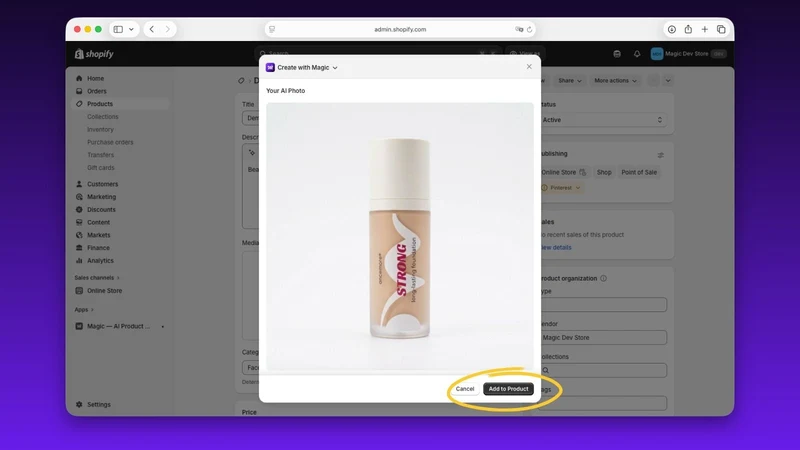Click the Shop channel chip
The image size is (800, 450).
click(604, 172)
